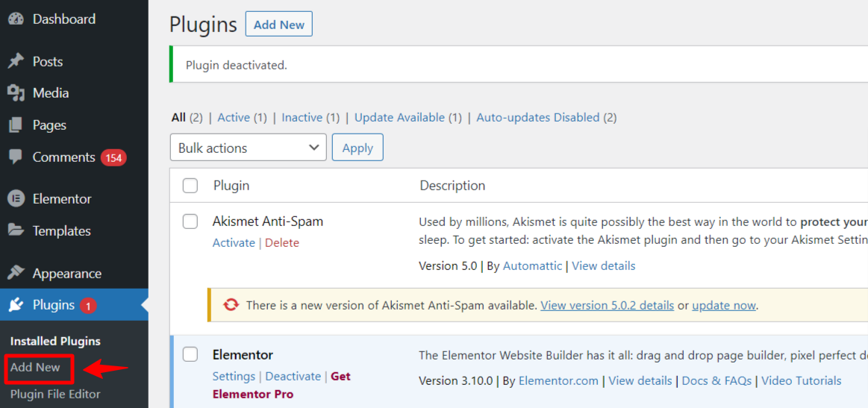Click the Plugins plug icon
The width and height of the screenshot is (868, 408).
pos(16,305)
